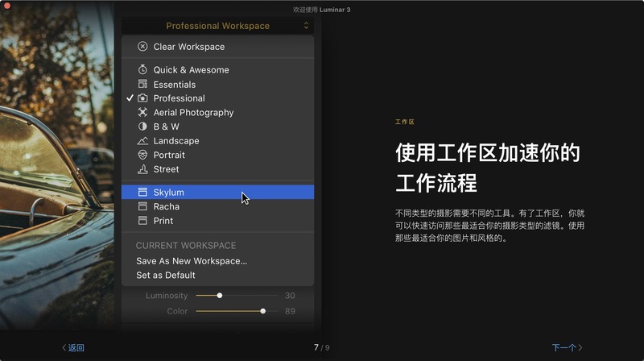The height and width of the screenshot is (361, 644).
Task: Click the 下一个 next link
Action: (563, 348)
